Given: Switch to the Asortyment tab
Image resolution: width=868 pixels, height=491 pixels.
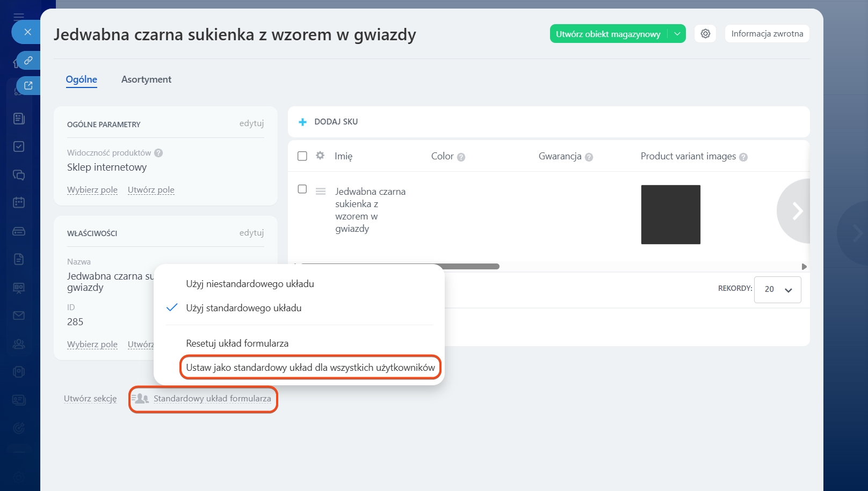Looking at the screenshot, I should 146,79.
